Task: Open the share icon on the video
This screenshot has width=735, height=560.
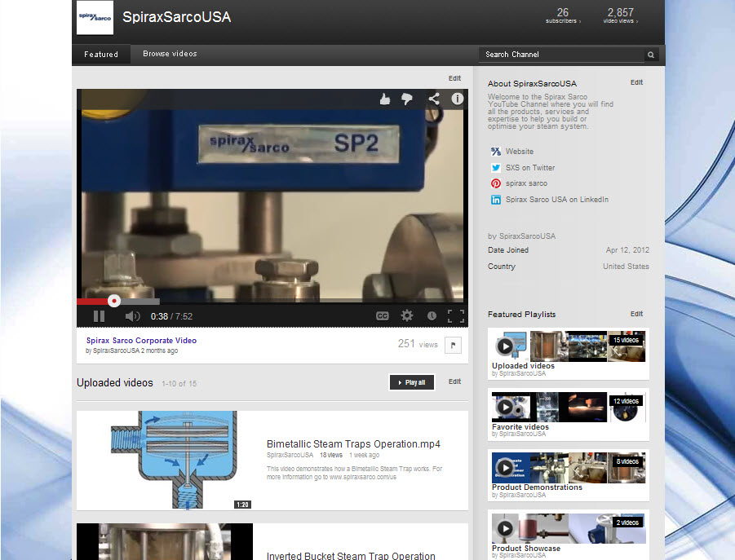Action: (434, 99)
